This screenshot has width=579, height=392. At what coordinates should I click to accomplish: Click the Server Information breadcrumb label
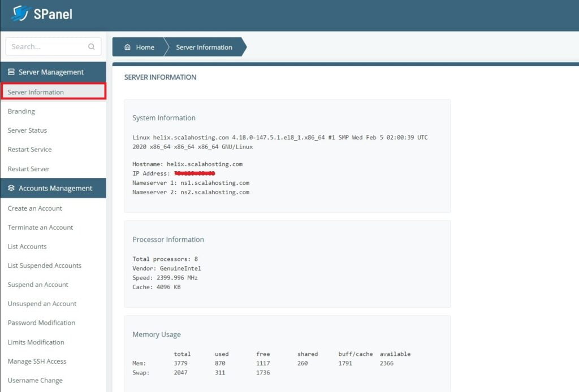click(204, 47)
